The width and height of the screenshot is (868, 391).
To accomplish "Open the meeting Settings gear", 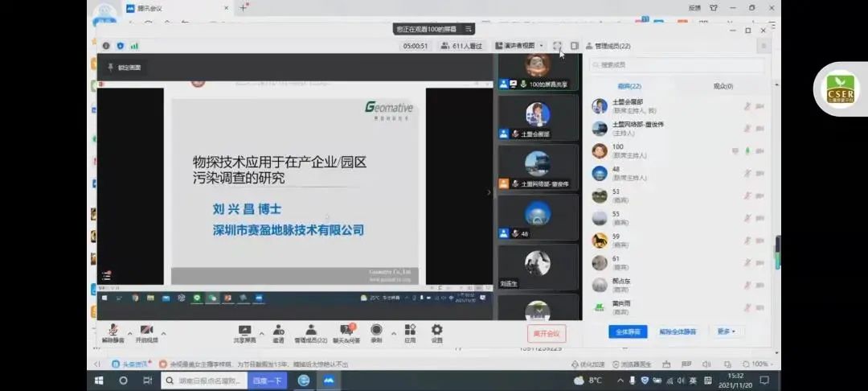I will click(436, 330).
